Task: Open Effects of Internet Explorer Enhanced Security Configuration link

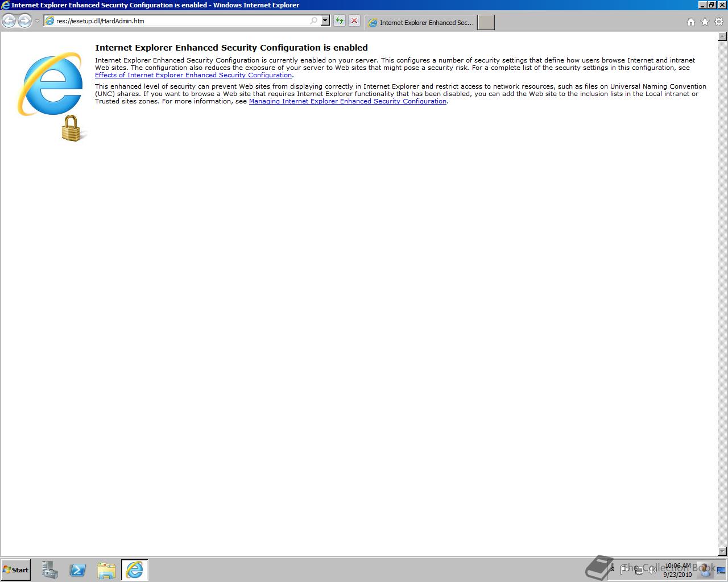Action: [x=193, y=75]
